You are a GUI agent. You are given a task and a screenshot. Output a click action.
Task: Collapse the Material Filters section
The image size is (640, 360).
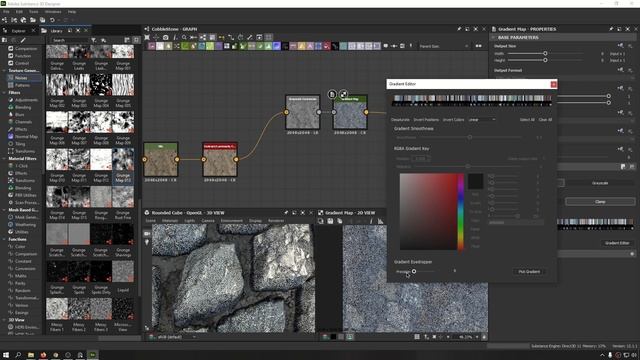4,158
